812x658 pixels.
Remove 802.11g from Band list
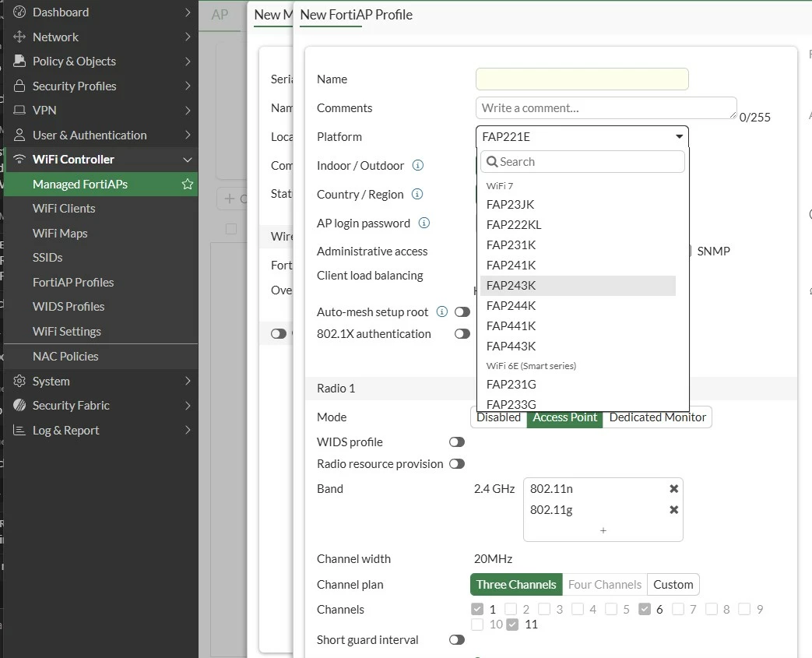pos(673,510)
